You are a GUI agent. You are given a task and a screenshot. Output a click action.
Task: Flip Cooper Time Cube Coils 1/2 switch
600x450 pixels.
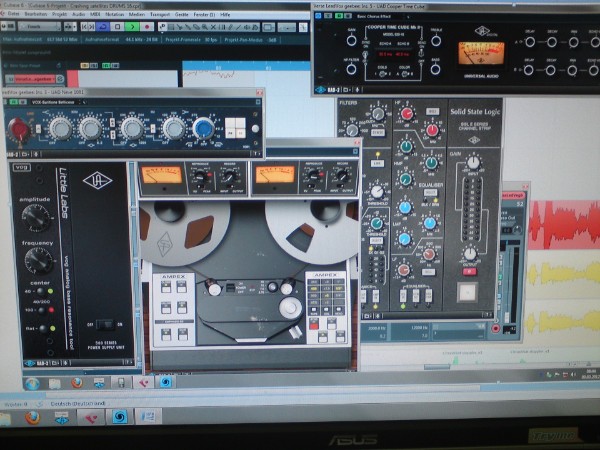point(382,74)
